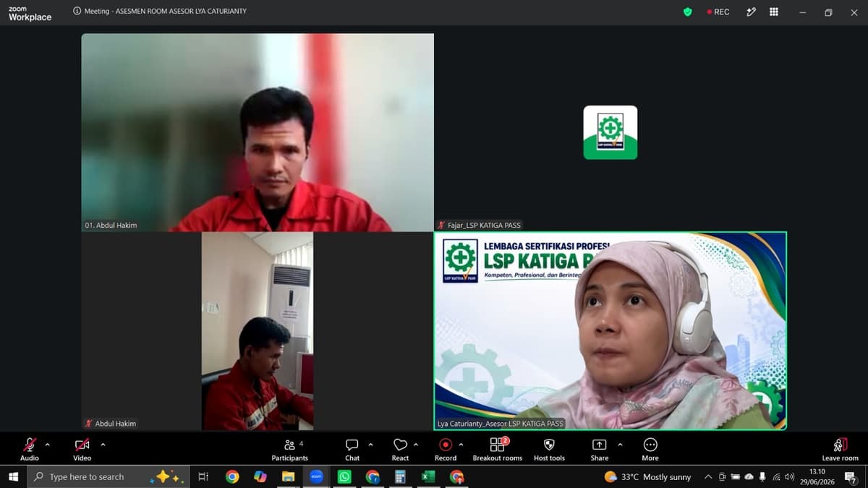868x488 pixels.
Task: Open Copilot from taskbar
Action: tap(260, 476)
